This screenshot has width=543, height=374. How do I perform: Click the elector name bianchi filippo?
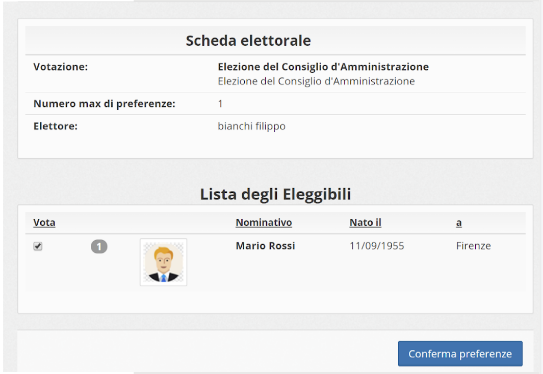tap(251, 126)
